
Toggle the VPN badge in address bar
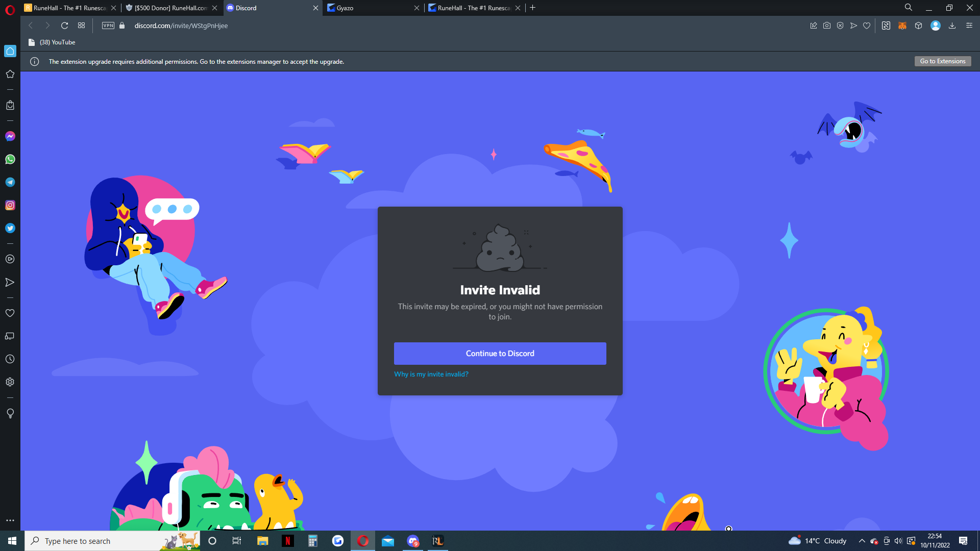click(x=108, y=26)
